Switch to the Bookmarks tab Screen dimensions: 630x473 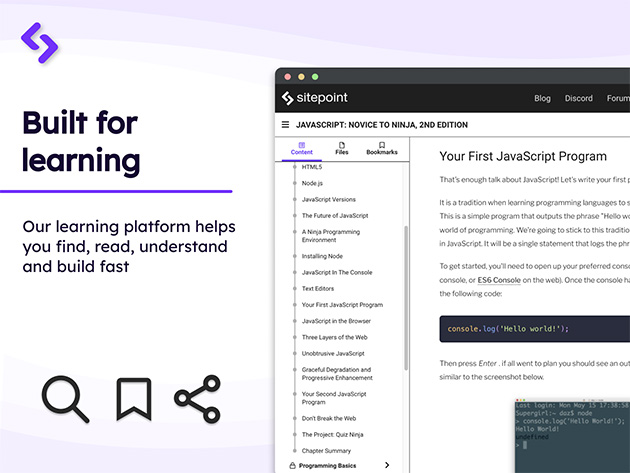(382, 149)
